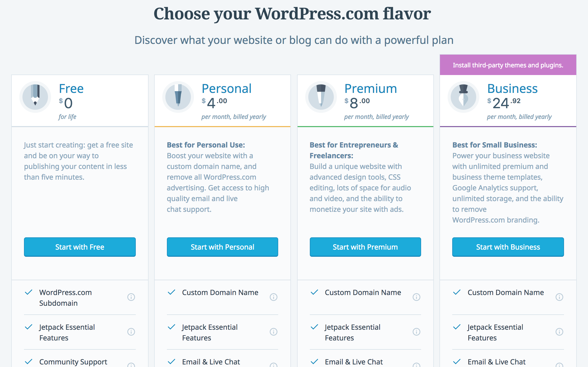Click the Personal plan pen icon
Image resolution: width=588 pixels, height=367 pixels.
179,97
